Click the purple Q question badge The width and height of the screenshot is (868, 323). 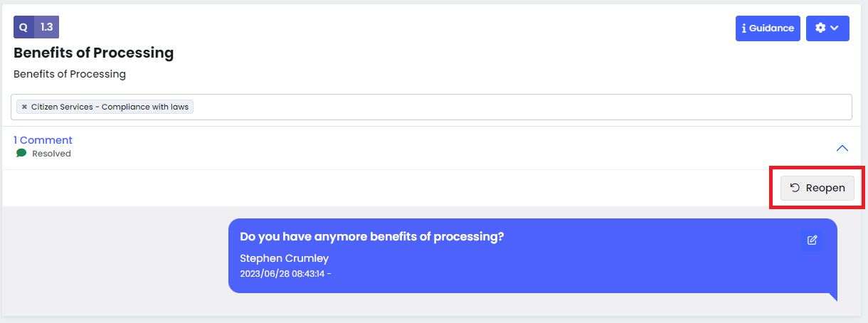pyautogui.click(x=23, y=27)
